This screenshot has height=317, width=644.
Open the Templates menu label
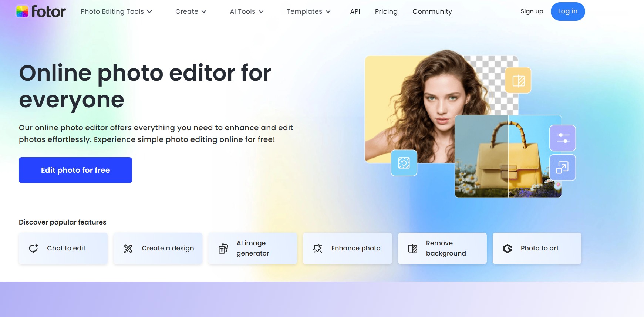click(304, 11)
